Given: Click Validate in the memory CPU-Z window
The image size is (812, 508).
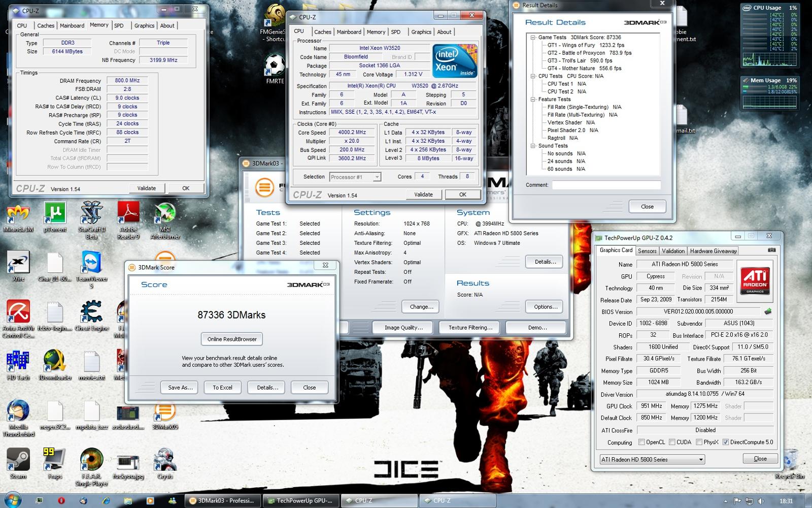Looking at the screenshot, I should coord(146,188).
